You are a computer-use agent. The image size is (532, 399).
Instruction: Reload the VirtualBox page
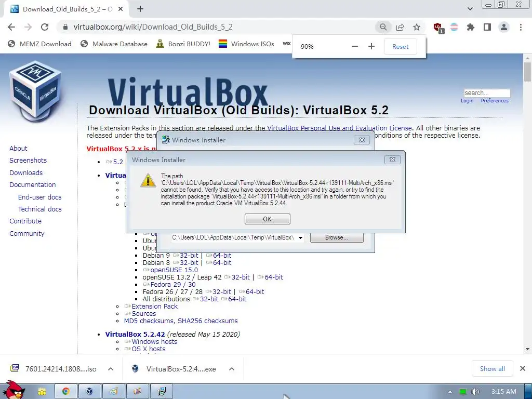pos(45,27)
